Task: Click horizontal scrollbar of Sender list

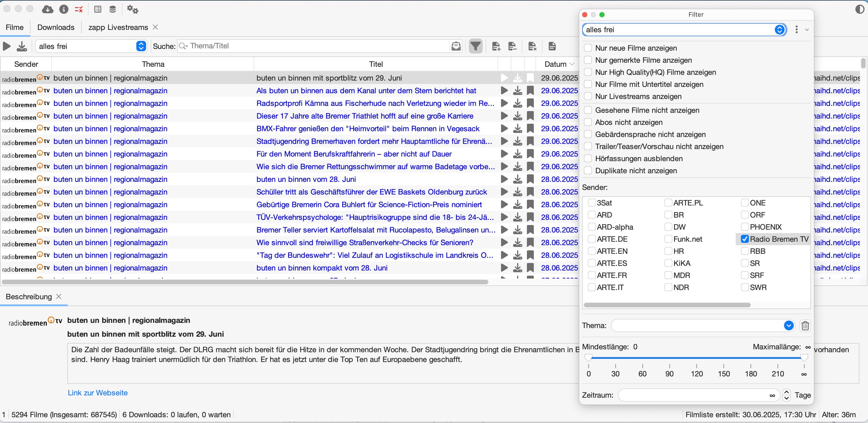Action: [667, 305]
